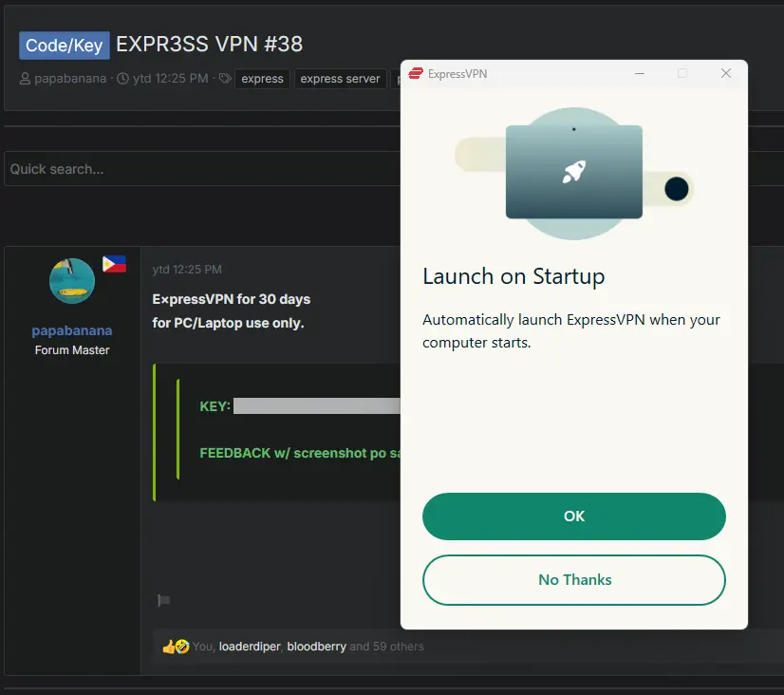View the '59 others' reaction list
The height and width of the screenshot is (695, 784).
pos(398,647)
